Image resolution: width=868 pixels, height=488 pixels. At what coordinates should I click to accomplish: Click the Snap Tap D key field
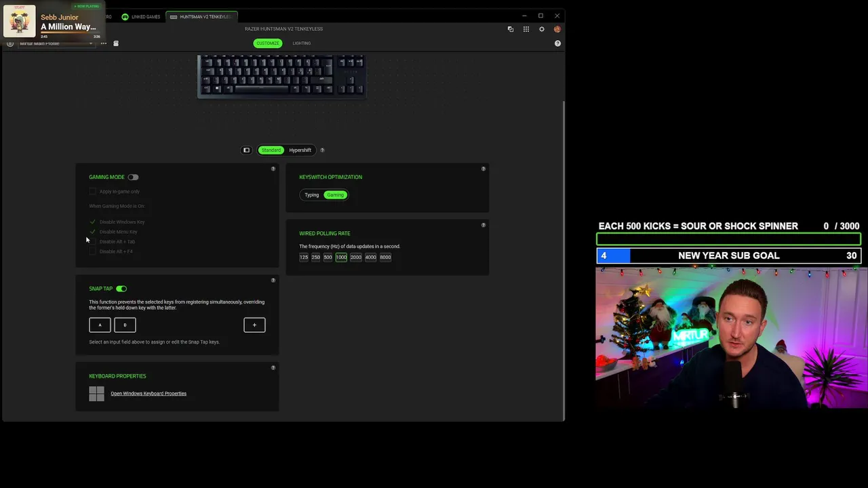point(125,325)
